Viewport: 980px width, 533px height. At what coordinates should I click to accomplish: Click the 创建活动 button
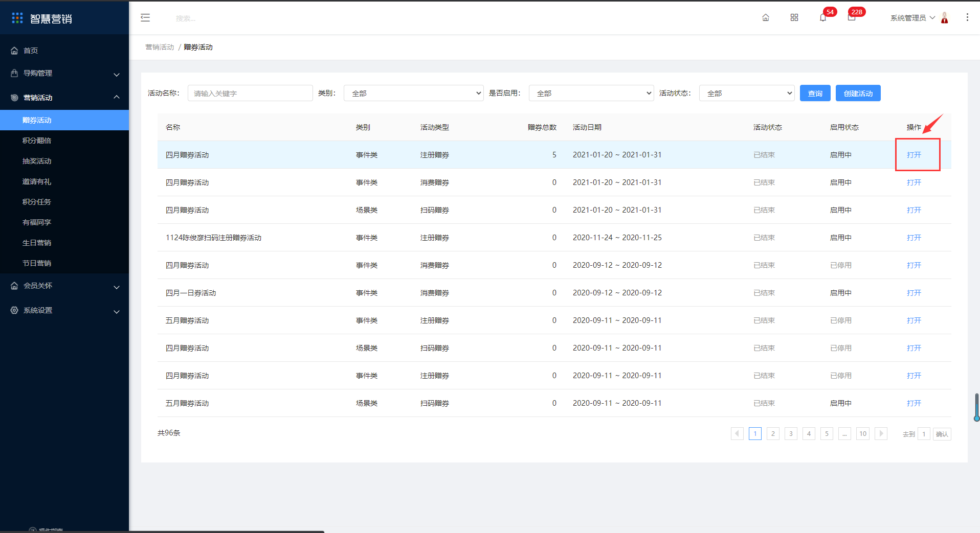click(858, 93)
